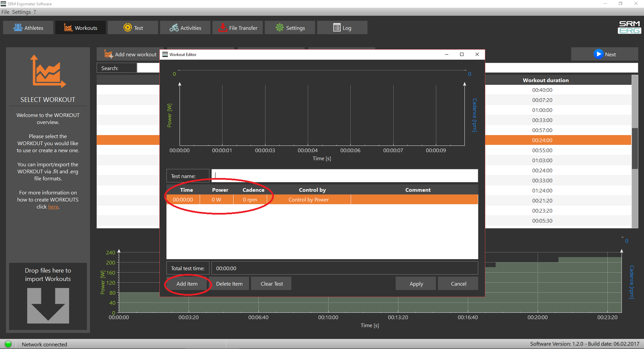Click the Add new workout icon
This screenshot has height=349, width=644.
point(108,54)
